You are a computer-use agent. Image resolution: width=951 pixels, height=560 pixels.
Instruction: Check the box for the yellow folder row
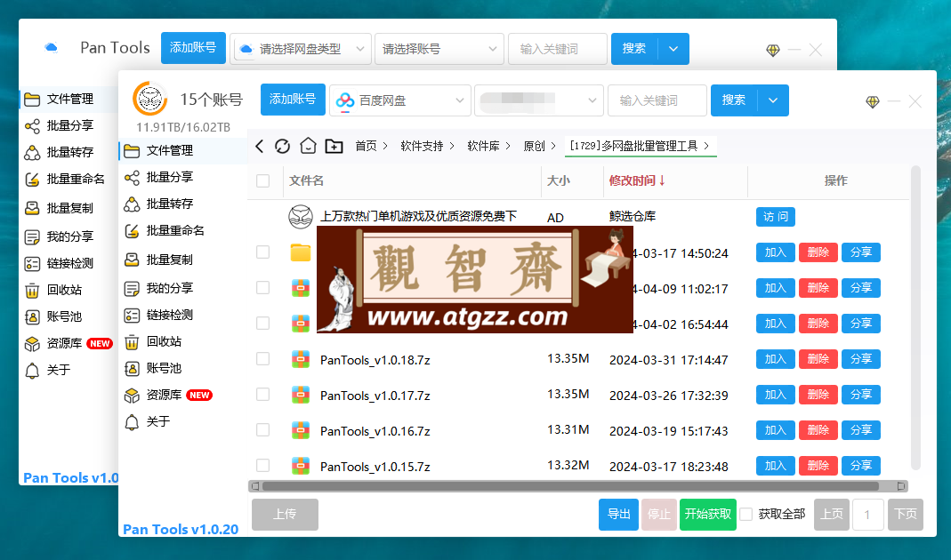tap(262, 252)
